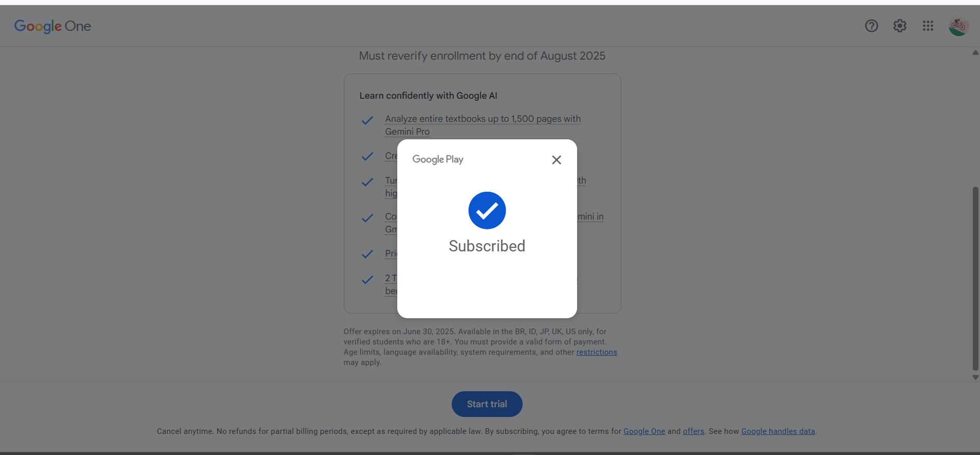Click the blue Subscribed checkmark icon
980x455 pixels.
coord(487,210)
